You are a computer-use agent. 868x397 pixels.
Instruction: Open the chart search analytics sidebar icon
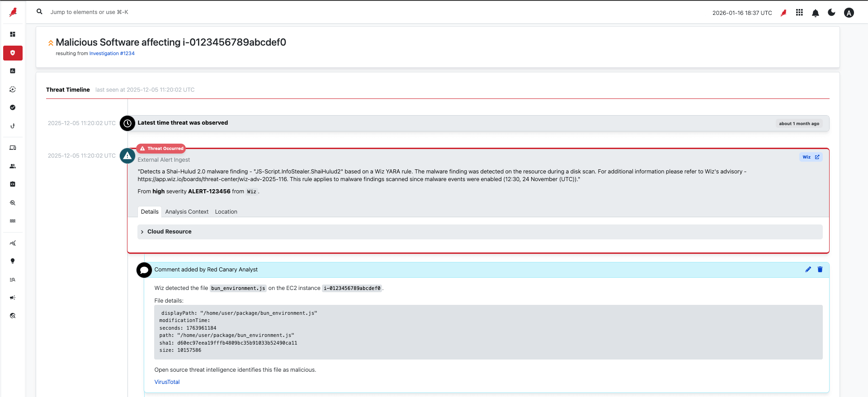[x=13, y=243]
